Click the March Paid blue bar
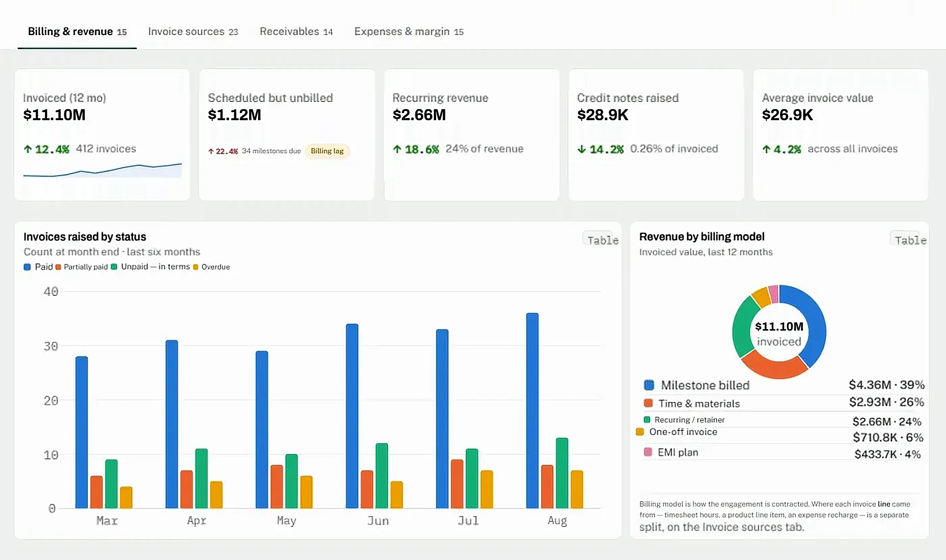Viewport: 946px width, 560px height. (x=81, y=432)
